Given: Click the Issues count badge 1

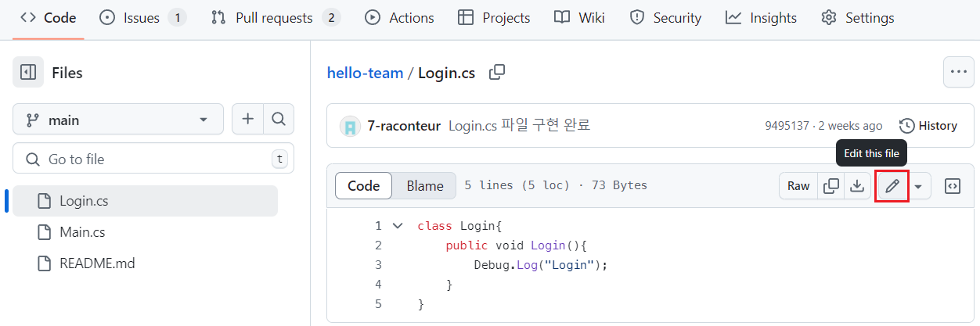Looking at the screenshot, I should pos(178,17).
